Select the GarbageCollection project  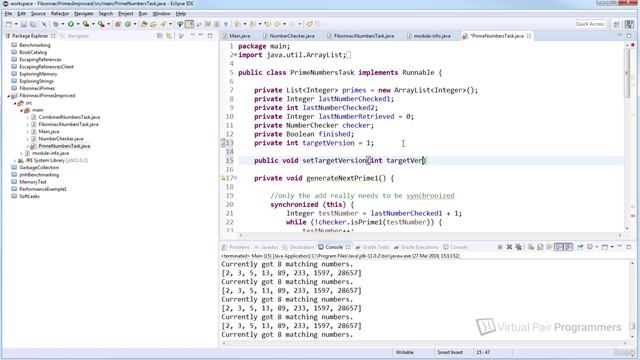(39, 168)
